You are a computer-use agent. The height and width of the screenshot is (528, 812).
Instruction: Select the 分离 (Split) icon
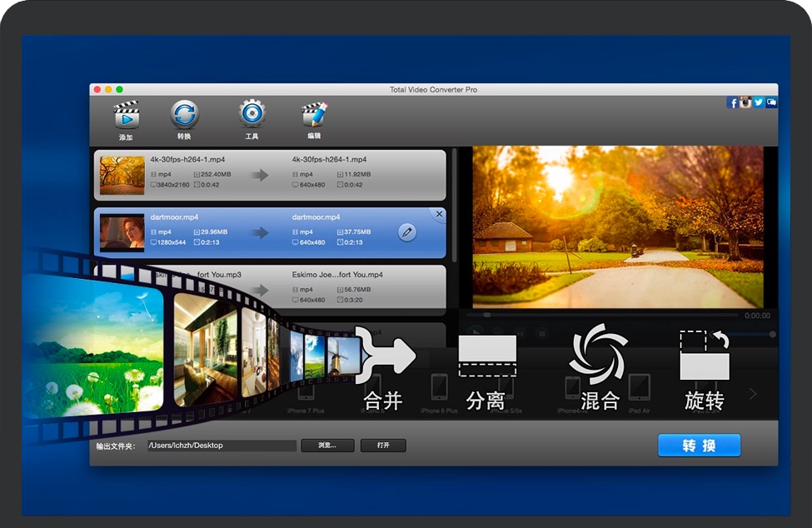click(x=486, y=356)
